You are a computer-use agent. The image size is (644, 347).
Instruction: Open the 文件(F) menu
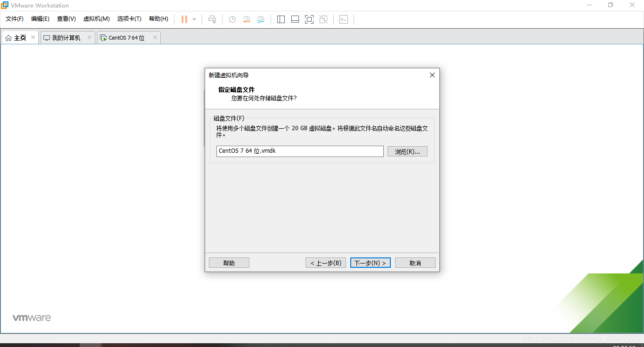coord(15,19)
